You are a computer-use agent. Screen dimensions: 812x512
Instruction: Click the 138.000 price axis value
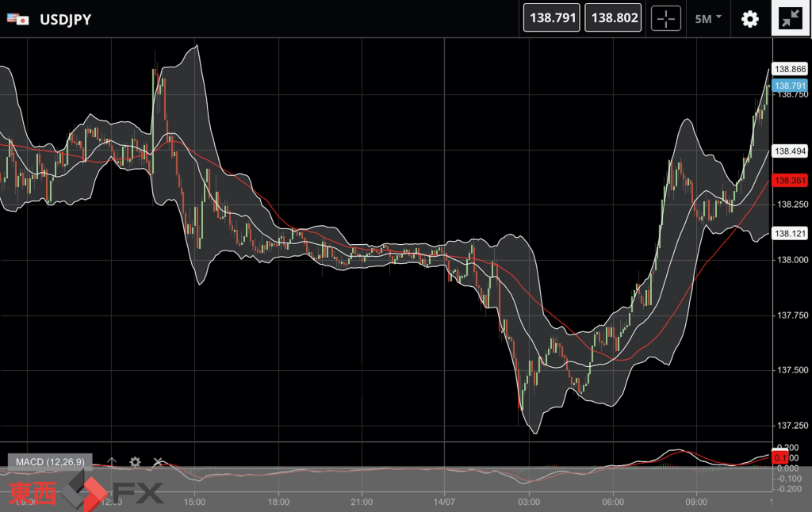tap(792, 260)
